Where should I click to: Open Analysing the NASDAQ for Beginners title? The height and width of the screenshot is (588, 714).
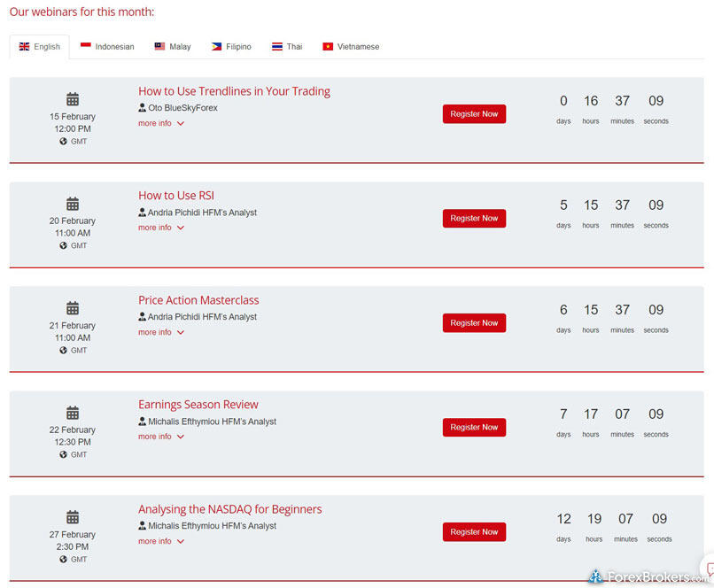click(x=230, y=509)
